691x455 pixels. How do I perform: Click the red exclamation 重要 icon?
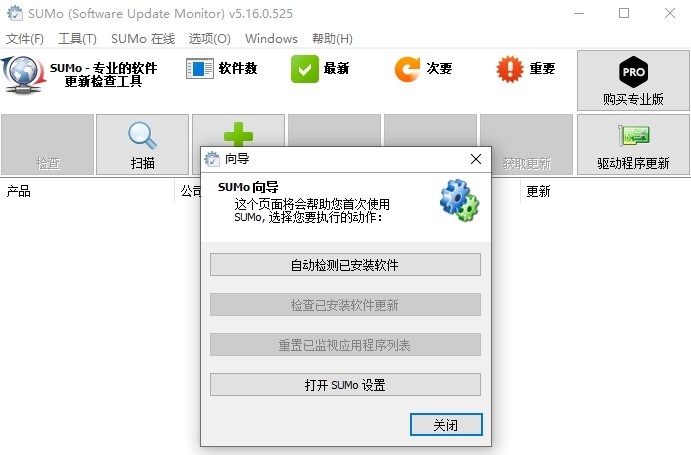[x=510, y=69]
